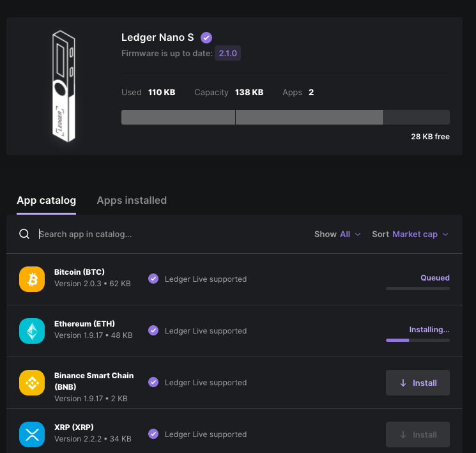Open the Show All filter dropdown
The height and width of the screenshot is (453, 476).
click(337, 234)
